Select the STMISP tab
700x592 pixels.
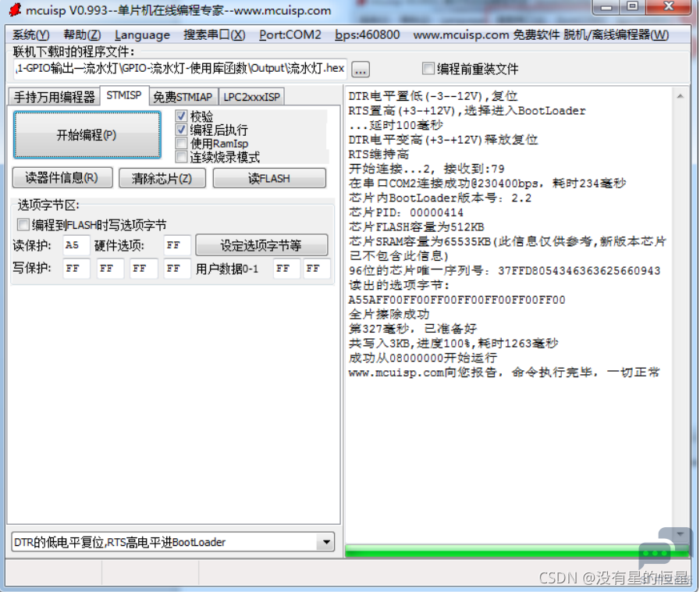pyautogui.click(x=123, y=95)
